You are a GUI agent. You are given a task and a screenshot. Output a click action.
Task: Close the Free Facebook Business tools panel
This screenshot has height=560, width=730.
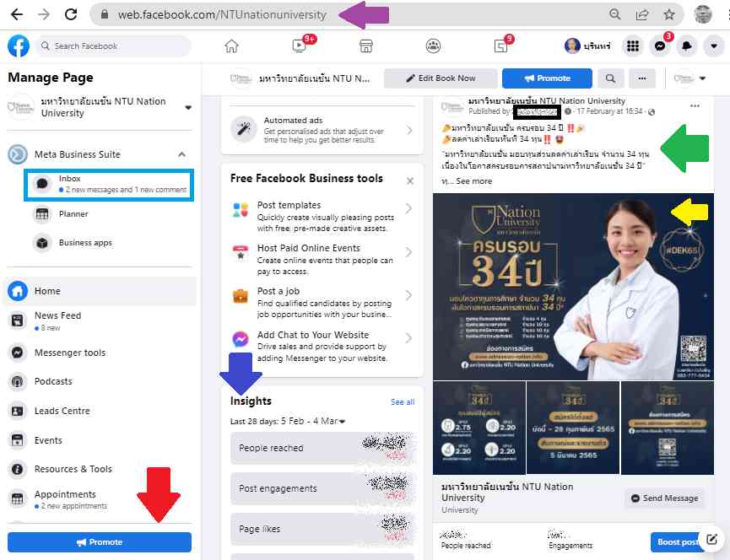(x=410, y=180)
